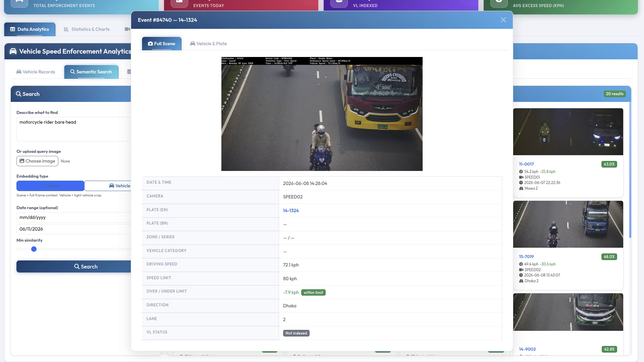This screenshot has width=644, height=362.
Task: Open the result thumbnail above 14-9002
Action: tap(568, 312)
